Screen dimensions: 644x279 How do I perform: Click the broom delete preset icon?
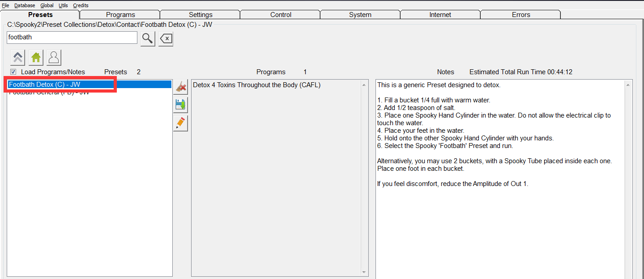pos(180,87)
